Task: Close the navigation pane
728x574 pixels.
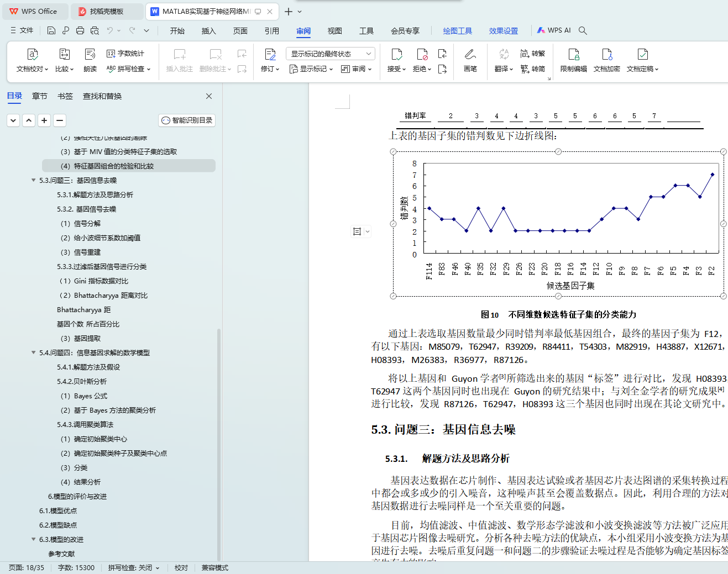Action: click(x=209, y=96)
